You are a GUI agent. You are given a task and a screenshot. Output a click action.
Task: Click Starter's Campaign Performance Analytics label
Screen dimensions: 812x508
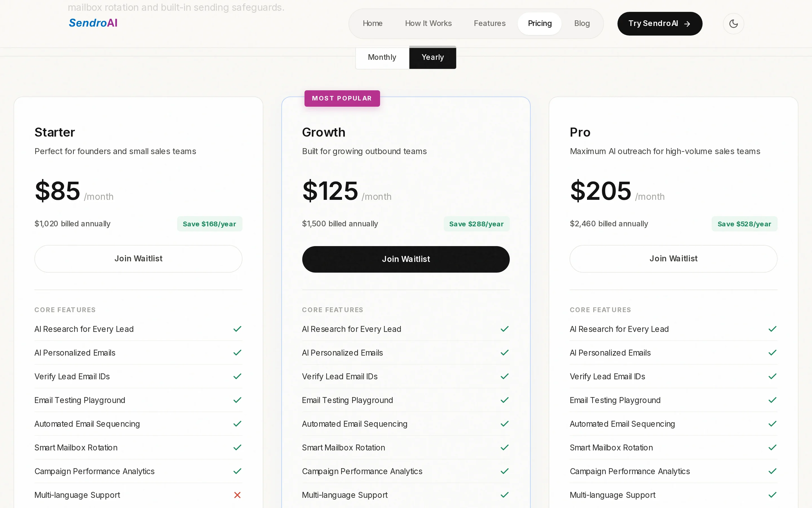[x=94, y=471]
